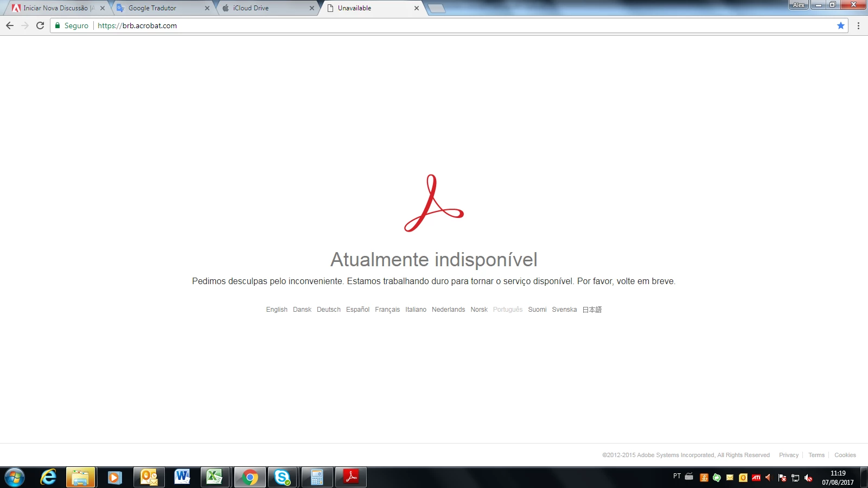Click the mail envelope tray icon
The height and width of the screenshot is (488, 868).
(730, 478)
